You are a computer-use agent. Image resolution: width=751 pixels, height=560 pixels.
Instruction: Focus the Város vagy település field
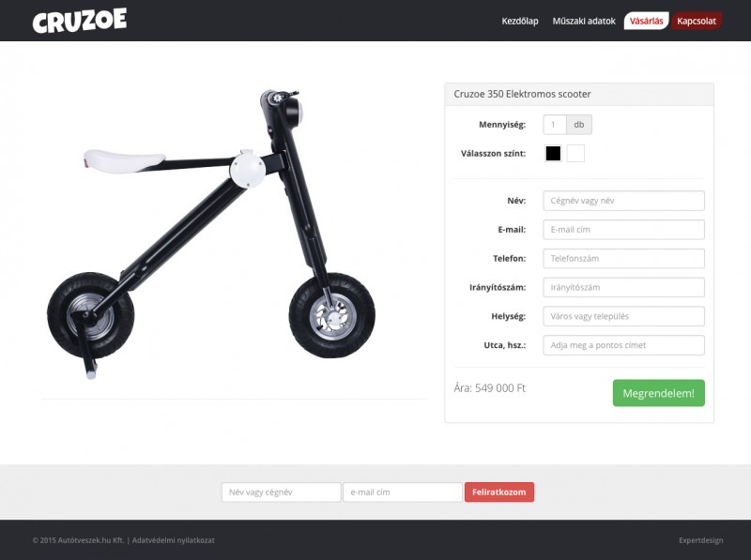tap(623, 316)
